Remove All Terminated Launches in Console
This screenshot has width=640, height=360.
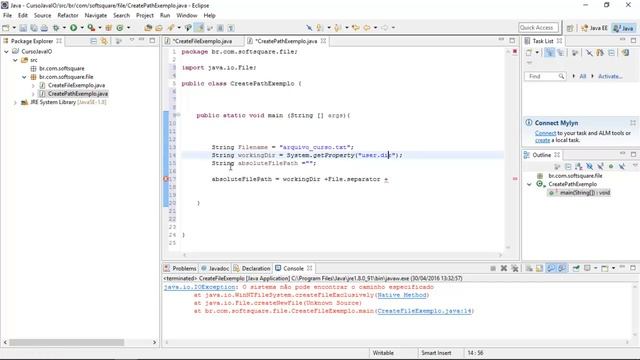(x=515, y=268)
